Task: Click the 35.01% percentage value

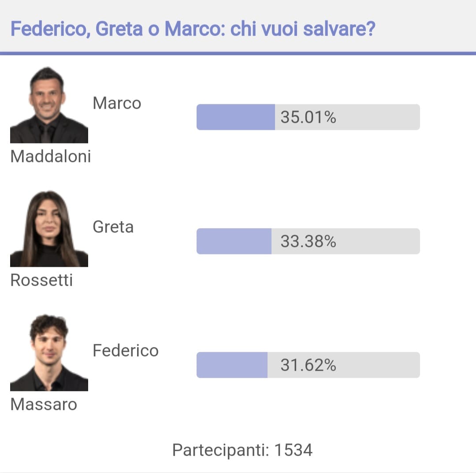Action: [308, 117]
